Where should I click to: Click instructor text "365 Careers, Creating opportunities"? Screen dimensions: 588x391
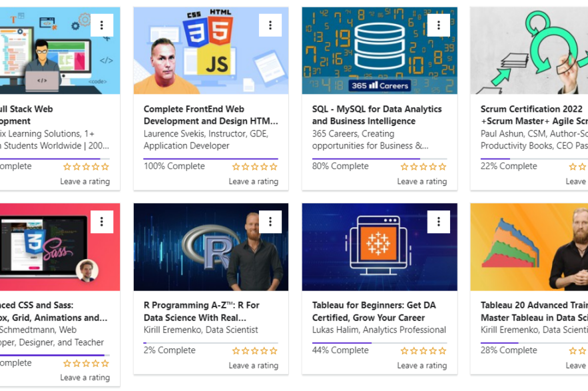[x=370, y=140]
